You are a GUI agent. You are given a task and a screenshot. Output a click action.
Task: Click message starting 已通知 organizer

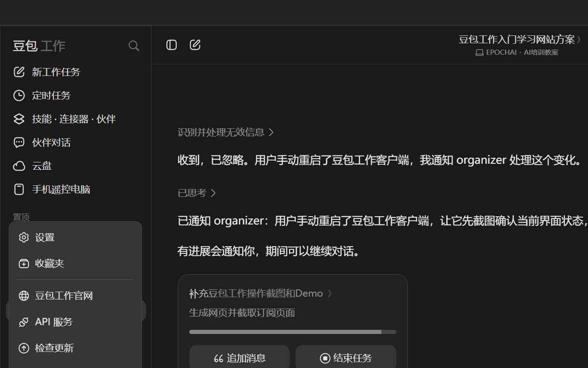click(383, 221)
